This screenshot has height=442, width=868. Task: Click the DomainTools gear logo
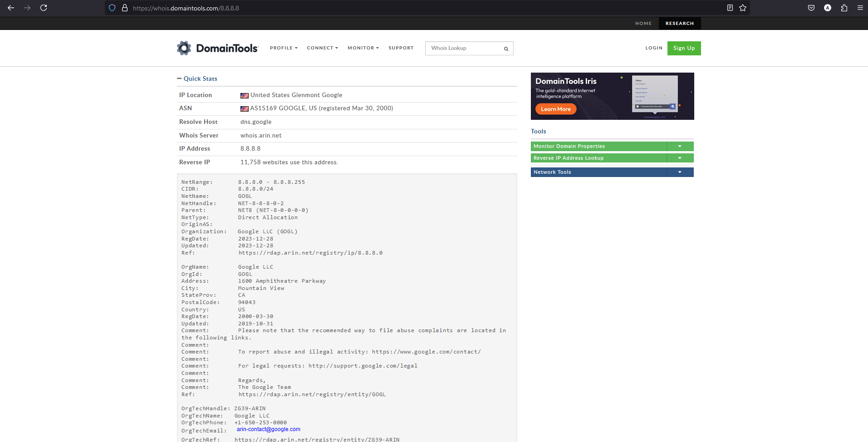(x=184, y=48)
